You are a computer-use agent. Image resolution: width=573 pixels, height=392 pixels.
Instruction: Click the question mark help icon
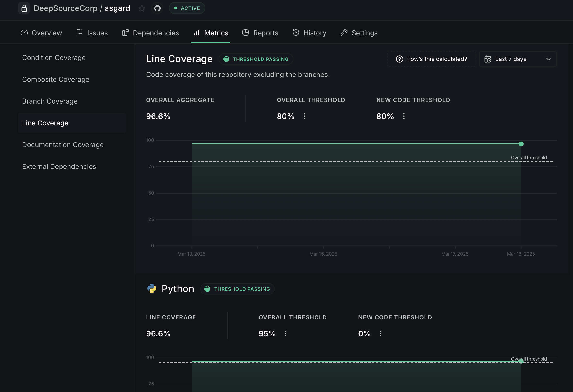coord(399,59)
